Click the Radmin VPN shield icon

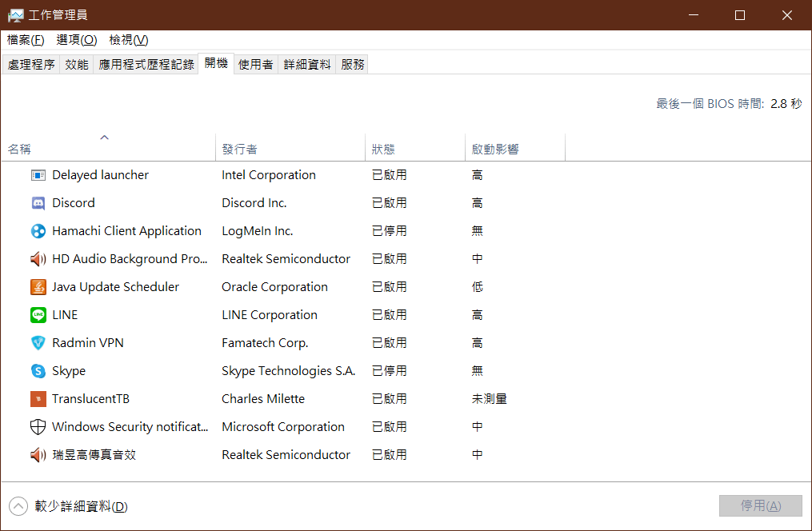(x=38, y=343)
